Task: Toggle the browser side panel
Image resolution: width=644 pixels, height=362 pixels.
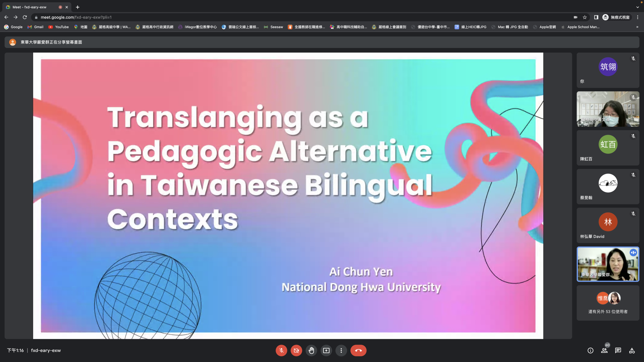Action: (596, 17)
